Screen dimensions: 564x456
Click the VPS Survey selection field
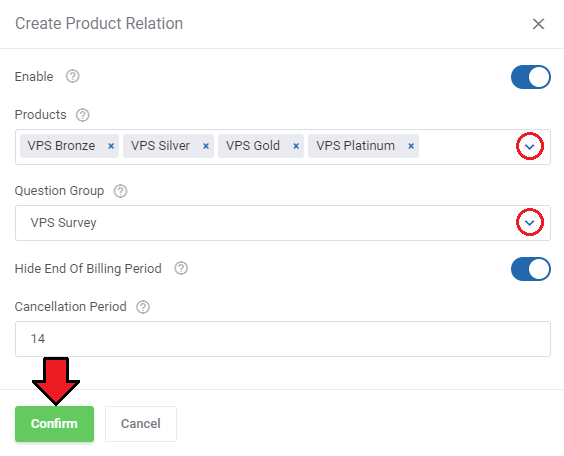[283, 223]
